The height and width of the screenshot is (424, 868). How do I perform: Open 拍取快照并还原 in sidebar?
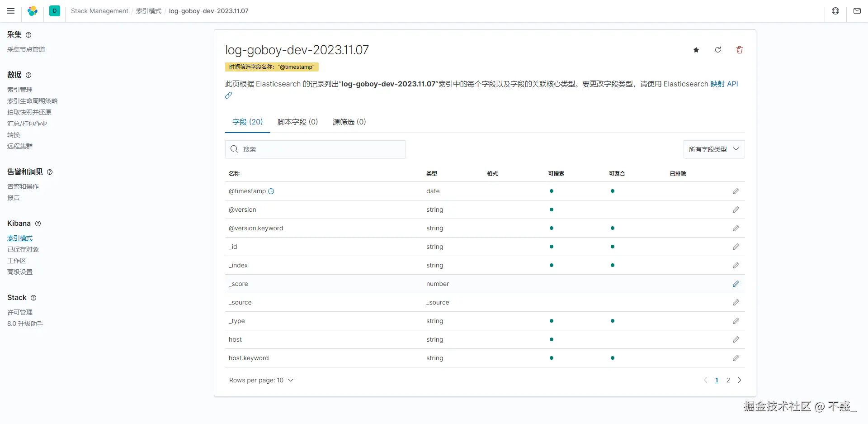(x=29, y=112)
